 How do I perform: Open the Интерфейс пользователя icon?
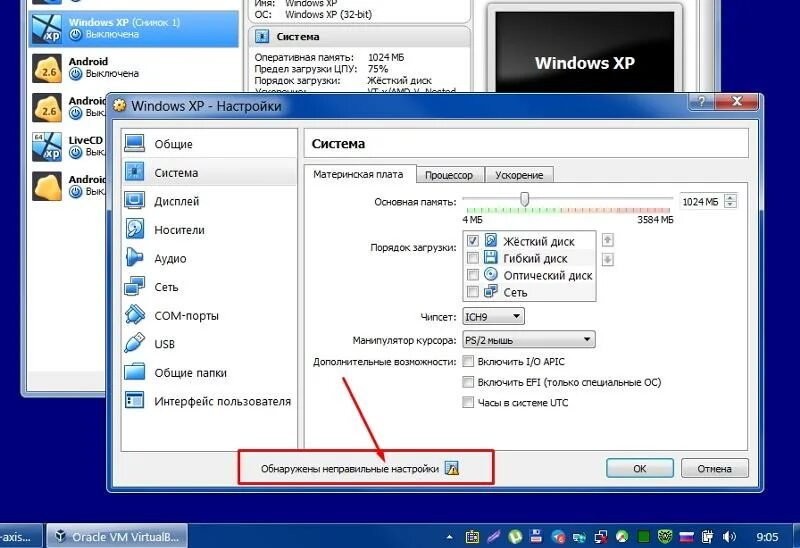(x=135, y=401)
